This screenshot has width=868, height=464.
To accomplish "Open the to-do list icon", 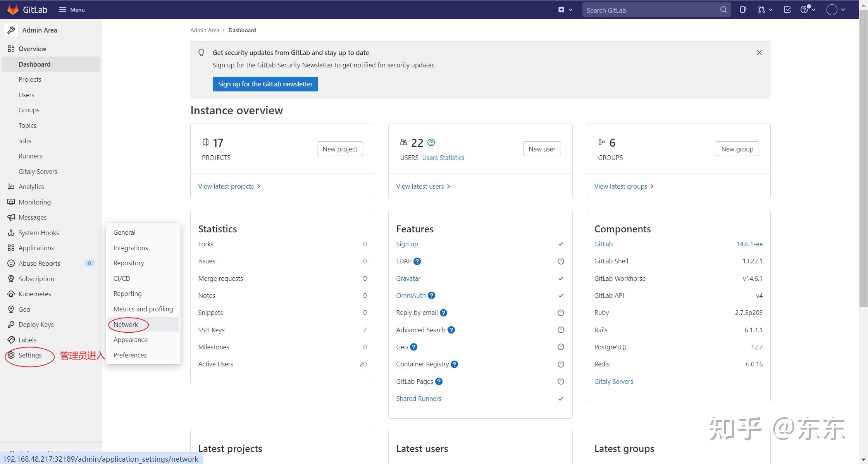I will [x=787, y=9].
